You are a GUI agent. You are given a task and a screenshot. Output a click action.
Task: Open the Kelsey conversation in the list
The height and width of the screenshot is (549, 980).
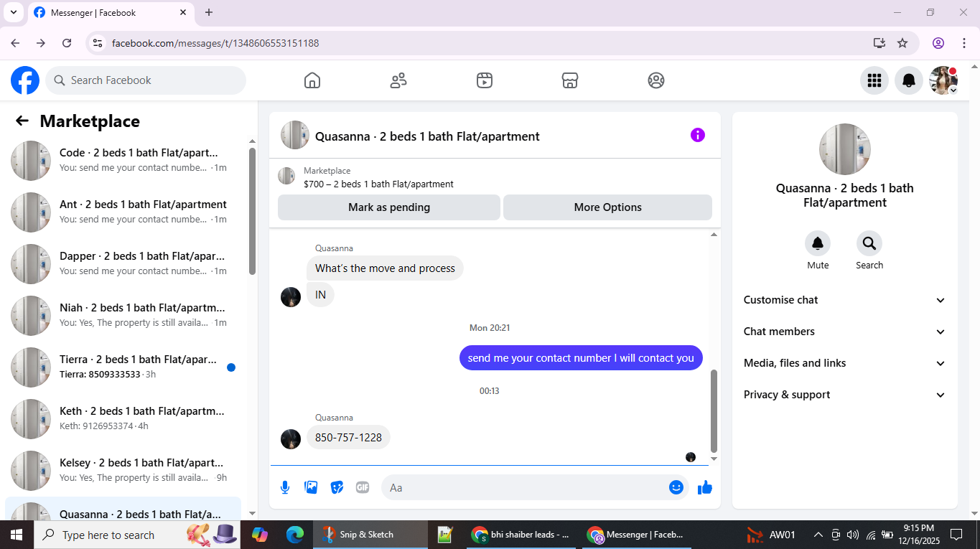coord(123,471)
